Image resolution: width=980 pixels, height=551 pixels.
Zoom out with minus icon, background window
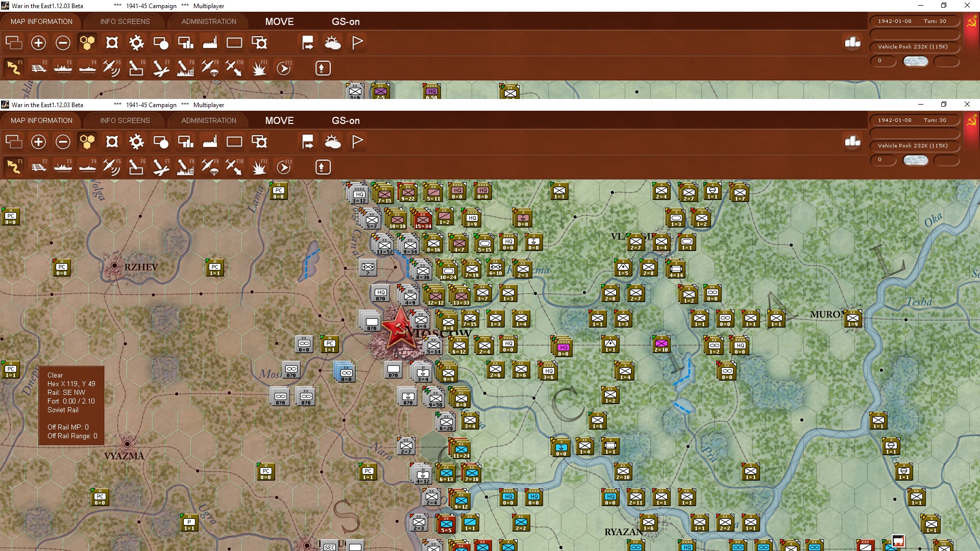pos(63,43)
